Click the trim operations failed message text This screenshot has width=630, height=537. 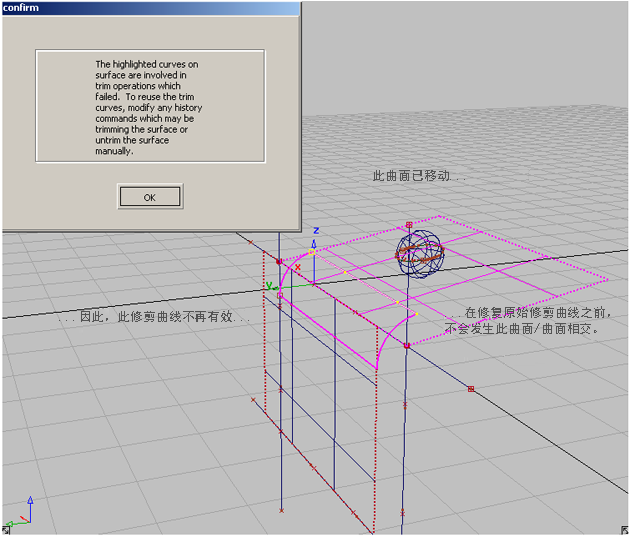(x=147, y=107)
